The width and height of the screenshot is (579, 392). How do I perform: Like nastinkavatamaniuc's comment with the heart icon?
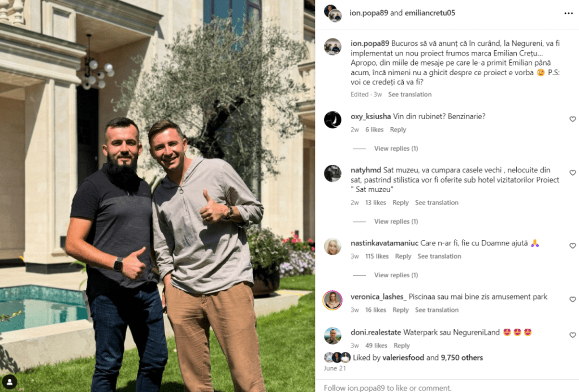[x=572, y=246]
